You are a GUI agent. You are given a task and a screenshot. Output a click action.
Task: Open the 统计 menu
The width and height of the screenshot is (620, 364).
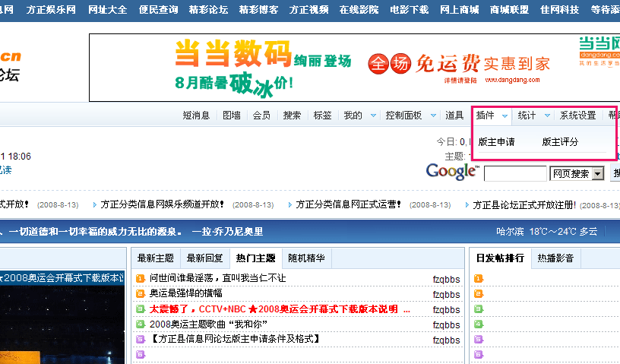click(527, 116)
